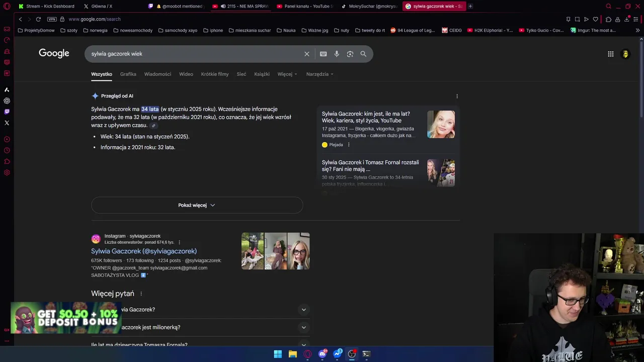Open the Twitch sidebar icon
The image size is (644, 362).
pyautogui.click(x=7, y=112)
